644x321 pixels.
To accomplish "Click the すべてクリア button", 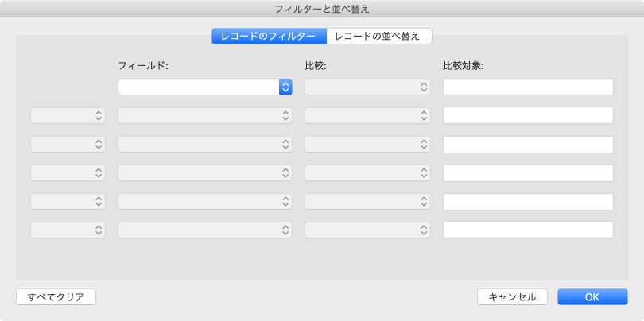I will pos(56,296).
